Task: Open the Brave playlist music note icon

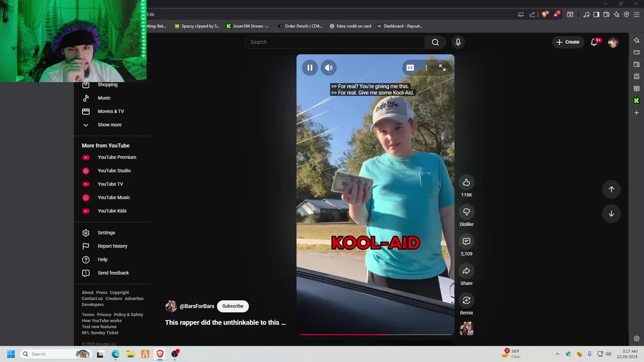Action: [586, 15]
